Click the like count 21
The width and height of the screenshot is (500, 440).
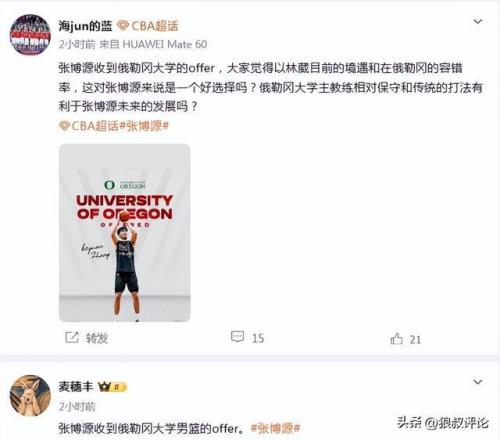pos(415,340)
